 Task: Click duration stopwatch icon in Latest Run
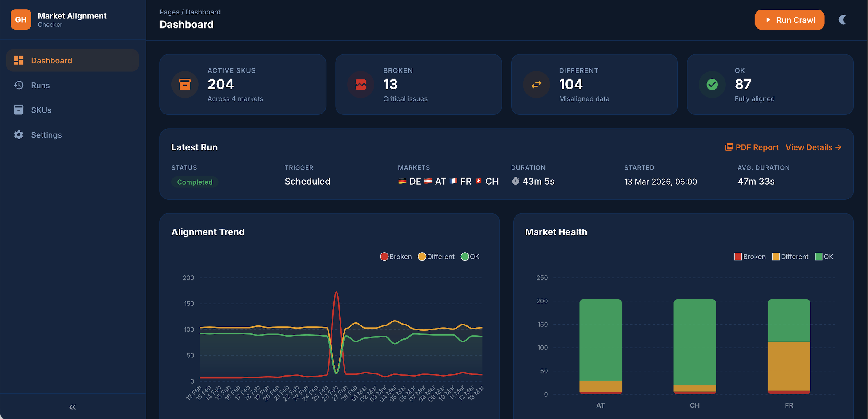(x=515, y=181)
